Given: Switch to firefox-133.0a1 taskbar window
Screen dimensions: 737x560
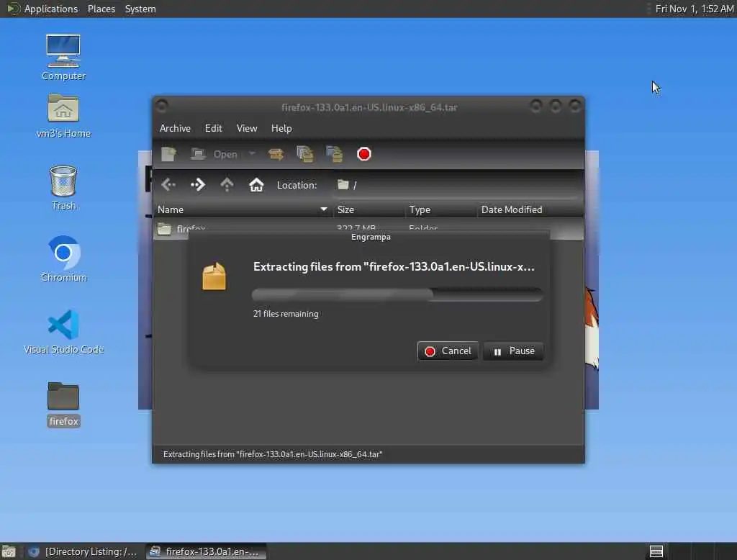Looking at the screenshot, I should 206,551.
